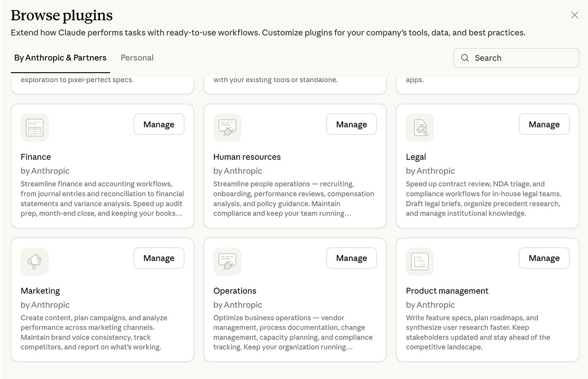Screen dimensions: 588x379
Task: Click 'by Anthropic' under Finance
Action: click(45, 171)
